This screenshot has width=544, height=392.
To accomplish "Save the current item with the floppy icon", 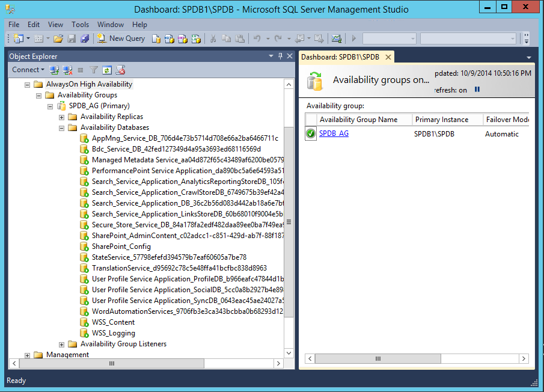I will [x=72, y=38].
